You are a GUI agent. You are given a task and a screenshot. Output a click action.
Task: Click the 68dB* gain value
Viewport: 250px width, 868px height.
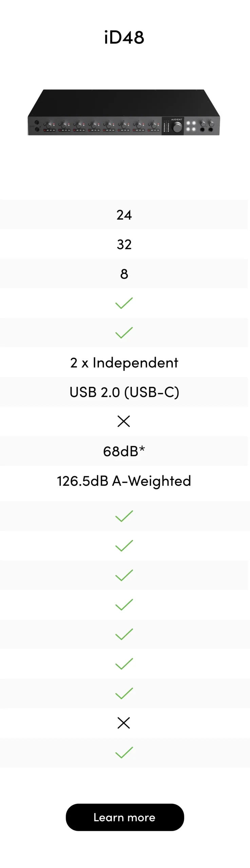coord(124,451)
